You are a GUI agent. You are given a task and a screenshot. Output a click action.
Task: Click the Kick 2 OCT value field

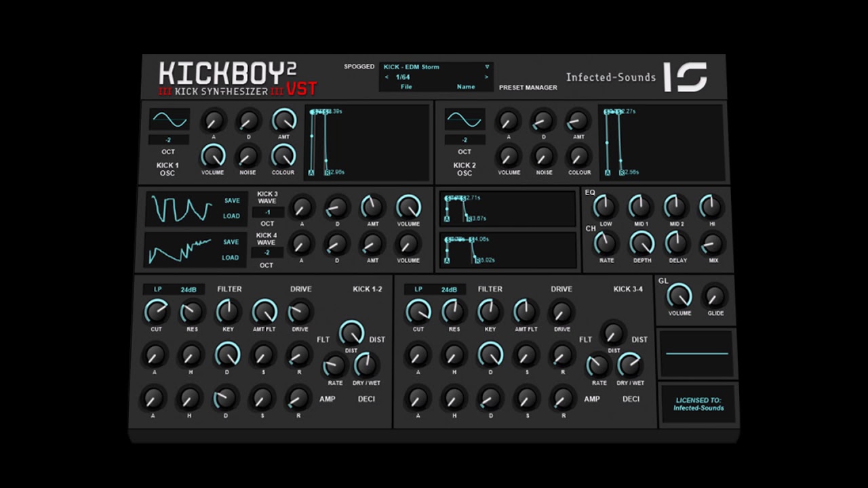pos(465,140)
